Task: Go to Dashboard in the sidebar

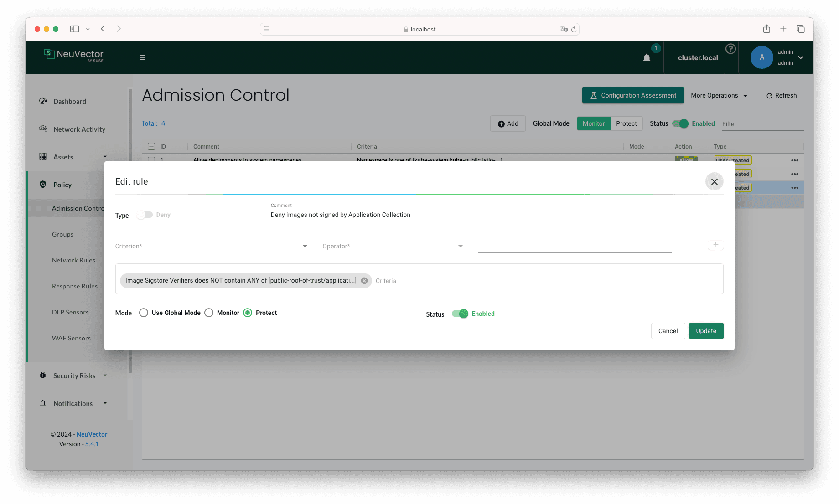Action: pyautogui.click(x=69, y=101)
